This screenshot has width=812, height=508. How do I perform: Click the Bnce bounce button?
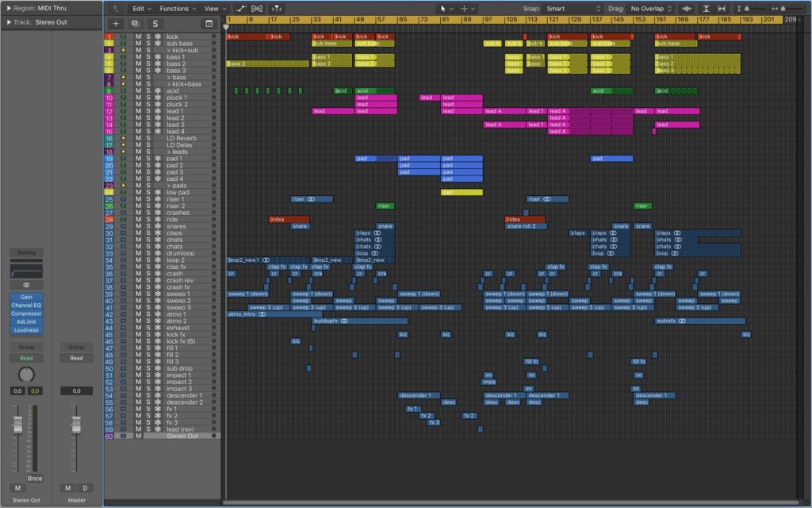click(x=35, y=479)
